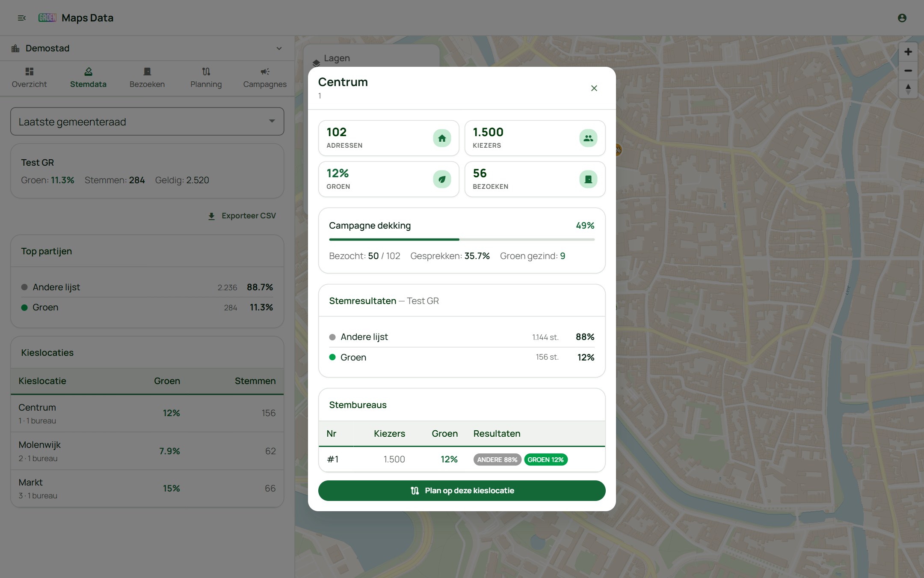Click the door icon on Bezoeken card
The width and height of the screenshot is (924, 578).
click(x=588, y=179)
